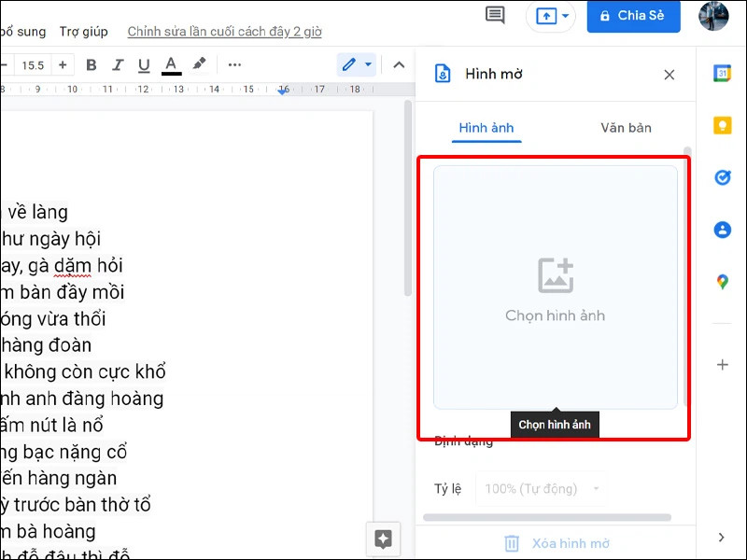Click the text 'anh đàng hoàng'

(94, 399)
